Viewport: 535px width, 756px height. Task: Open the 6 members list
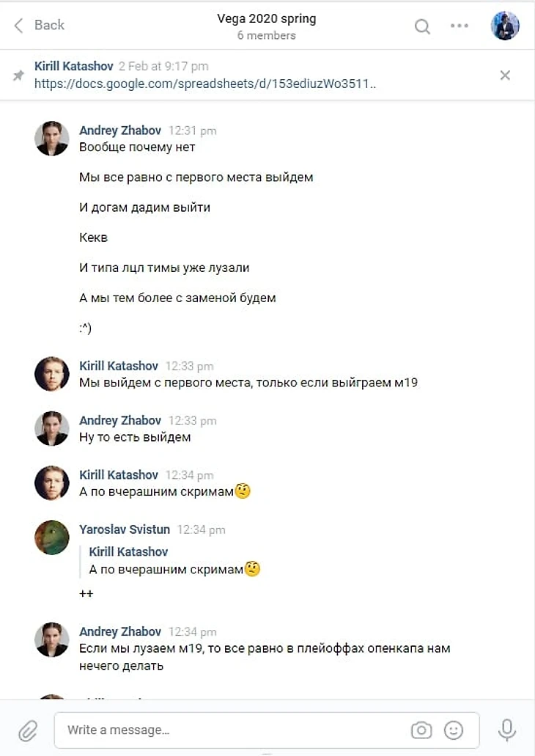[267, 36]
